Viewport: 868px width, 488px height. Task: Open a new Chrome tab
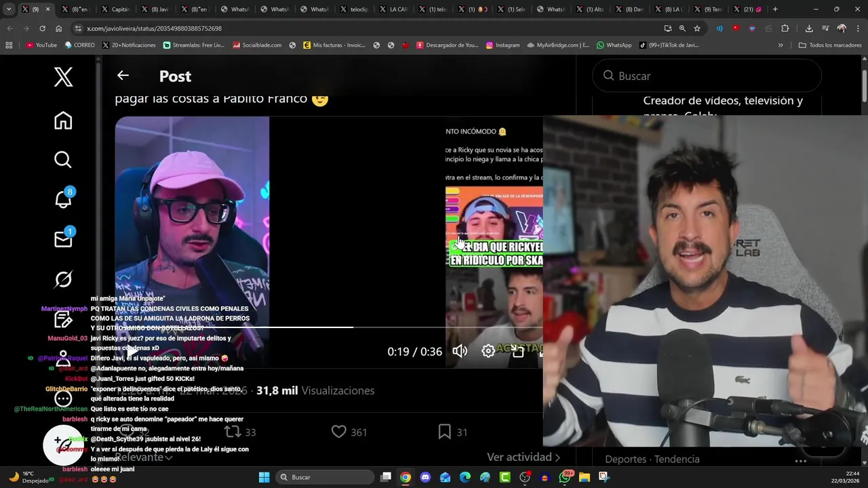[775, 9]
